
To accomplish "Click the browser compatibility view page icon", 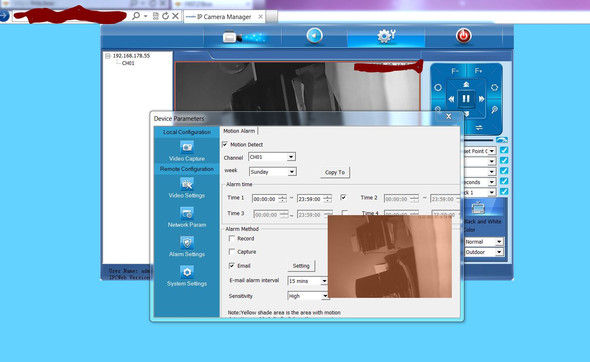I will point(155,16).
